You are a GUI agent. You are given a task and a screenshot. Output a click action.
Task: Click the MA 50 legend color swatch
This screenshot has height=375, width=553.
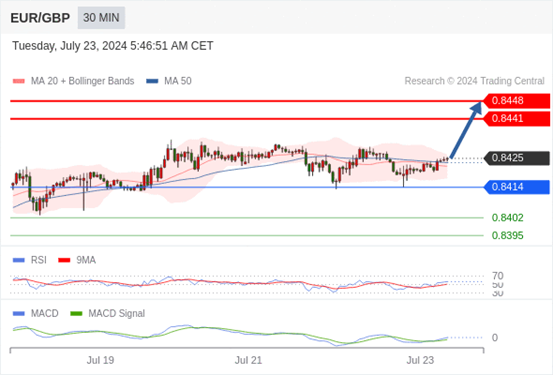click(152, 81)
